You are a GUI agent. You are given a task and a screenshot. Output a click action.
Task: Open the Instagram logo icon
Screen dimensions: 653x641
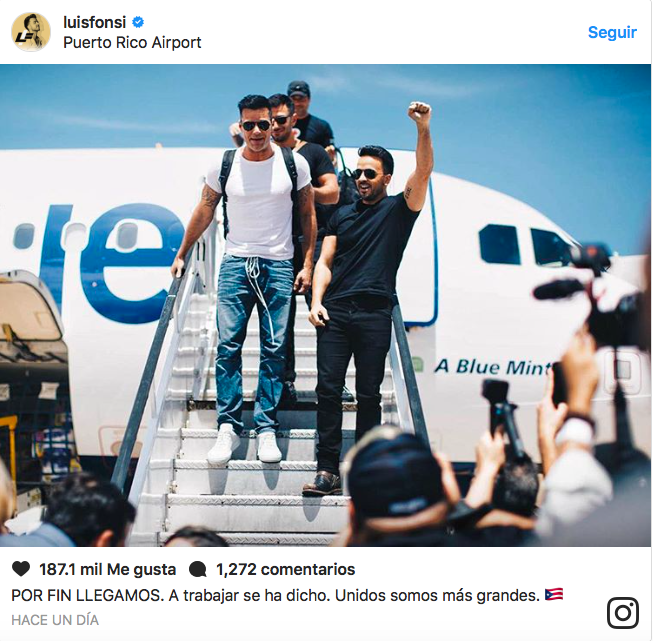(x=623, y=613)
